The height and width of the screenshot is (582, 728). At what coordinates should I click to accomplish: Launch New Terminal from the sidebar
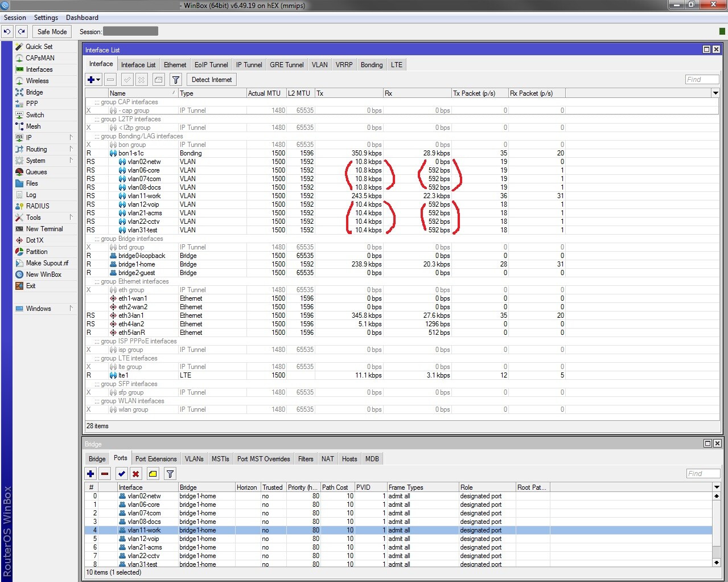click(x=44, y=229)
